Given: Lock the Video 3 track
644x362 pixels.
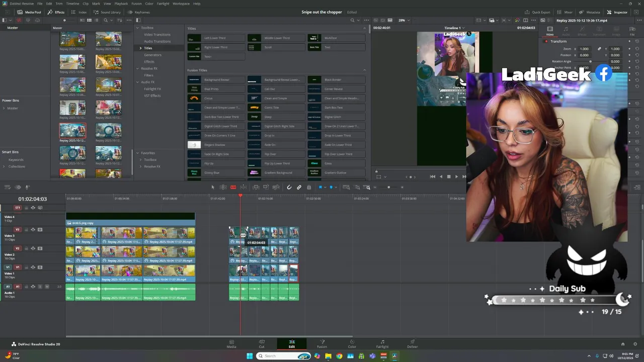Looking at the screenshot, I should (x=26, y=230).
